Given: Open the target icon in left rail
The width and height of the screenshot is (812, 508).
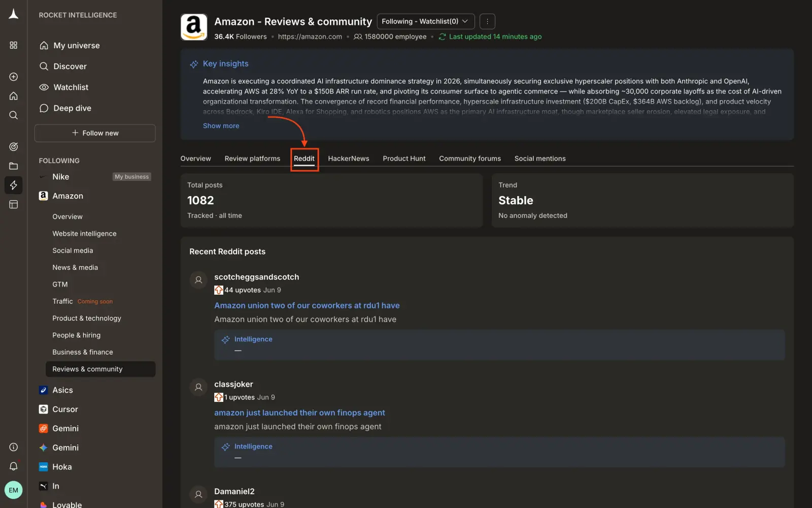Looking at the screenshot, I should click(x=14, y=147).
